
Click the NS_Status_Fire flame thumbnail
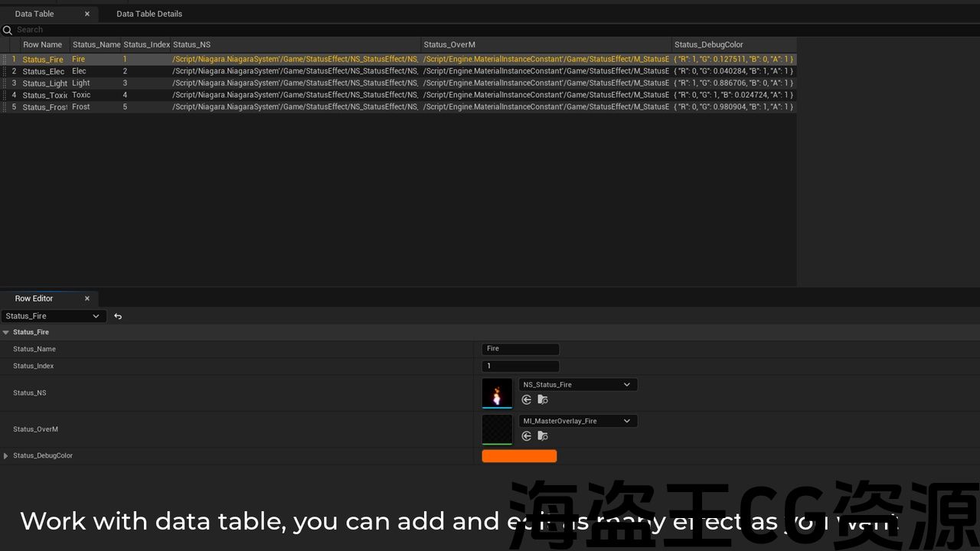click(x=497, y=393)
